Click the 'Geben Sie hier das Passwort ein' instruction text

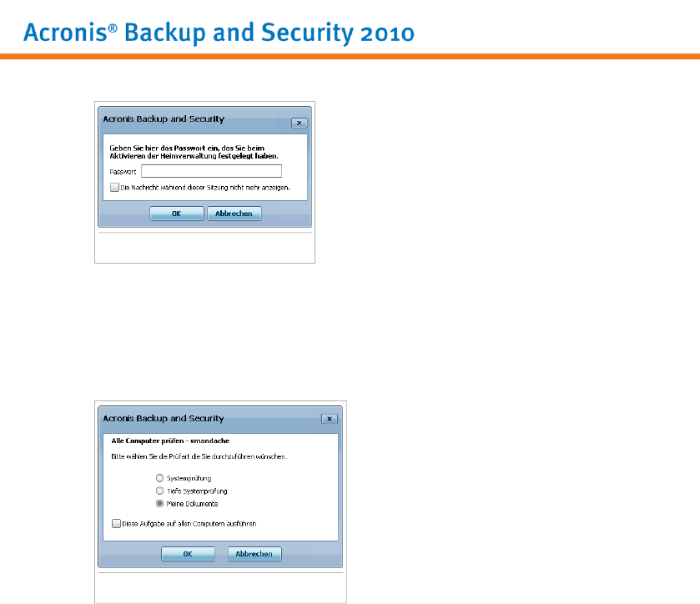pos(194,152)
